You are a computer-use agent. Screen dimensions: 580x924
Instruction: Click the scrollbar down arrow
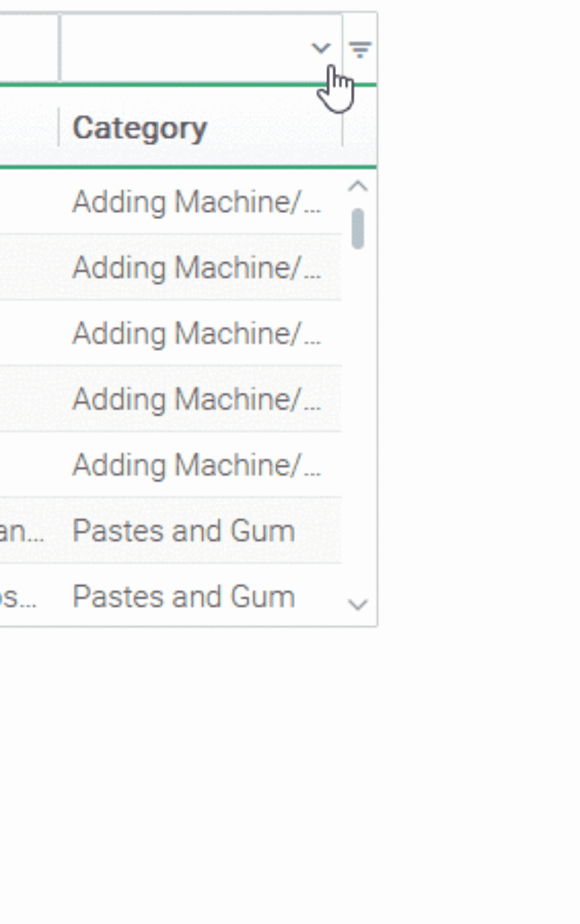click(x=358, y=604)
